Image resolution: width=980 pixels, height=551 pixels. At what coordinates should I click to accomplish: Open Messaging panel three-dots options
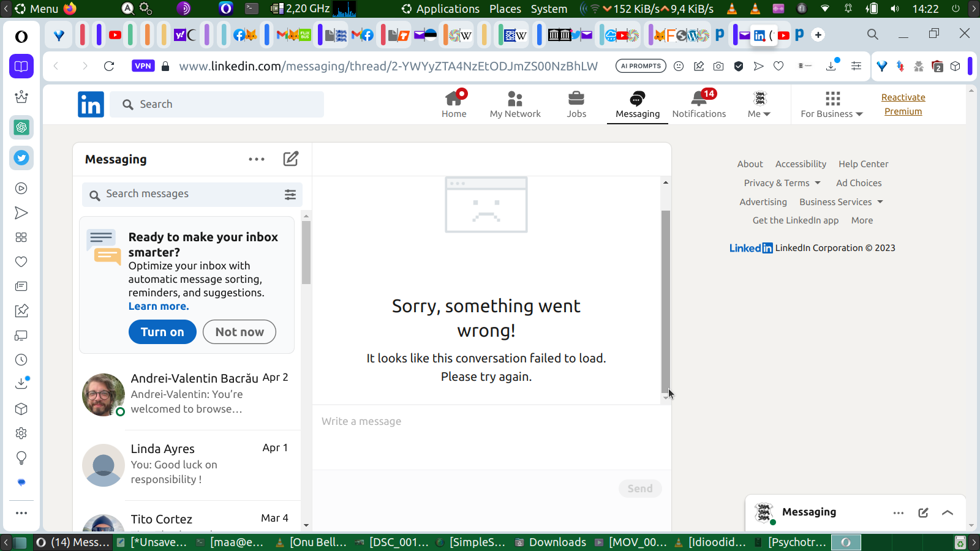click(x=257, y=159)
